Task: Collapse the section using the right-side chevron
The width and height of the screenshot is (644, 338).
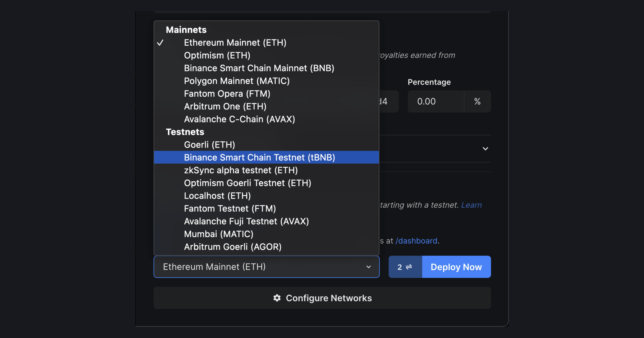Action: click(x=486, y=149)
